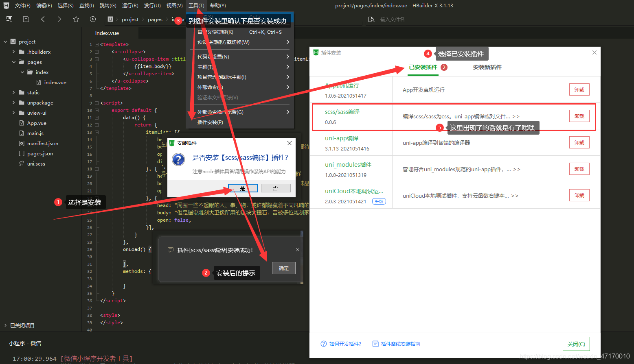Expand the uview-ui folder chevron

coord(13,113)
